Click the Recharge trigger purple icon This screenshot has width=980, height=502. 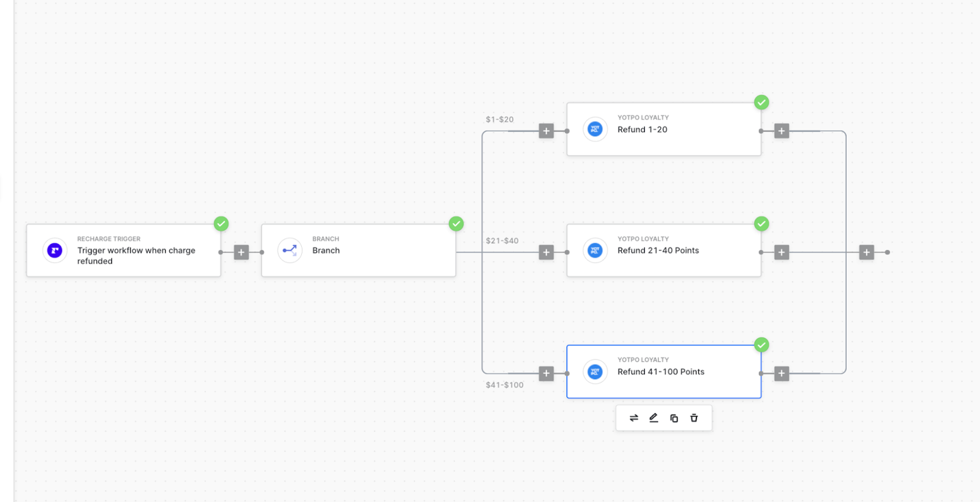(55, 250)
